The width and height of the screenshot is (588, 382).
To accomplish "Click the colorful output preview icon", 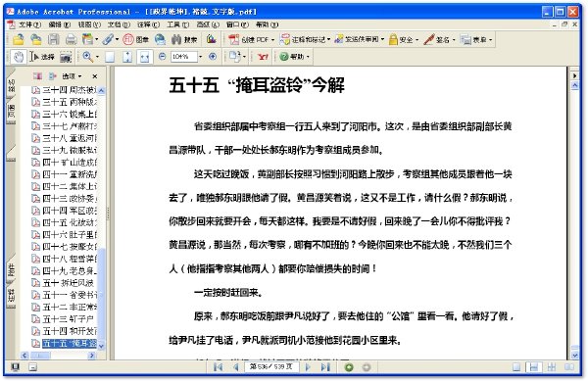I will point(211,39).
